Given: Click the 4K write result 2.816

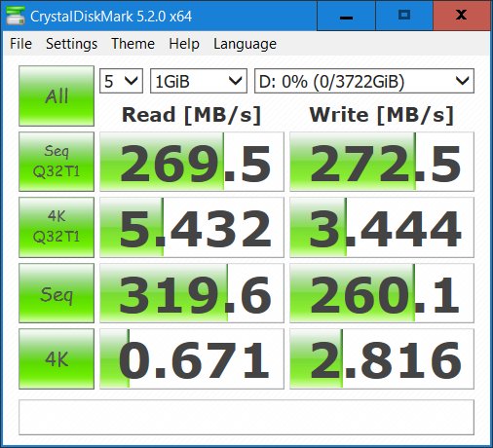Looking at the screenshot, I should pyautogui.click(x=382, y=358).
